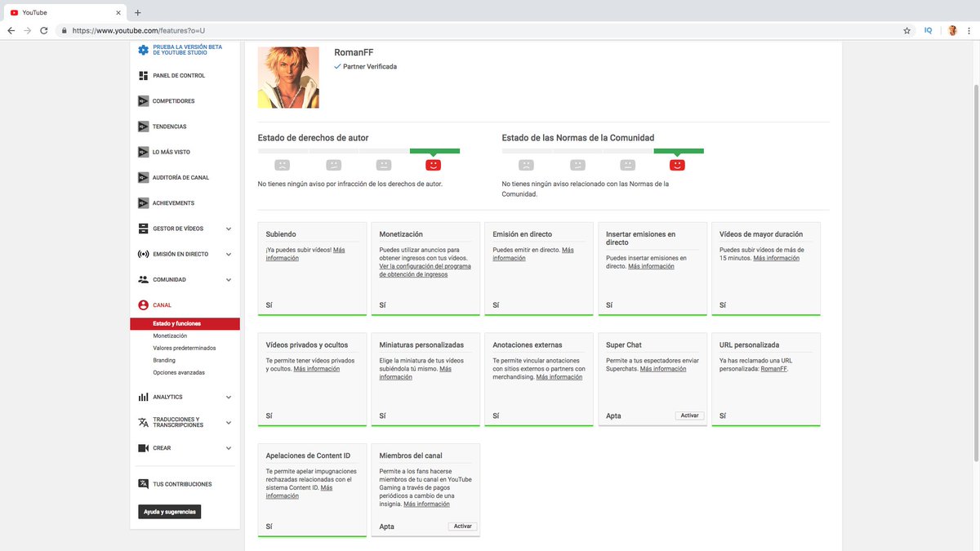Click the copyright green progress bar
Screen dimensions: 980x551
point(434,151)
